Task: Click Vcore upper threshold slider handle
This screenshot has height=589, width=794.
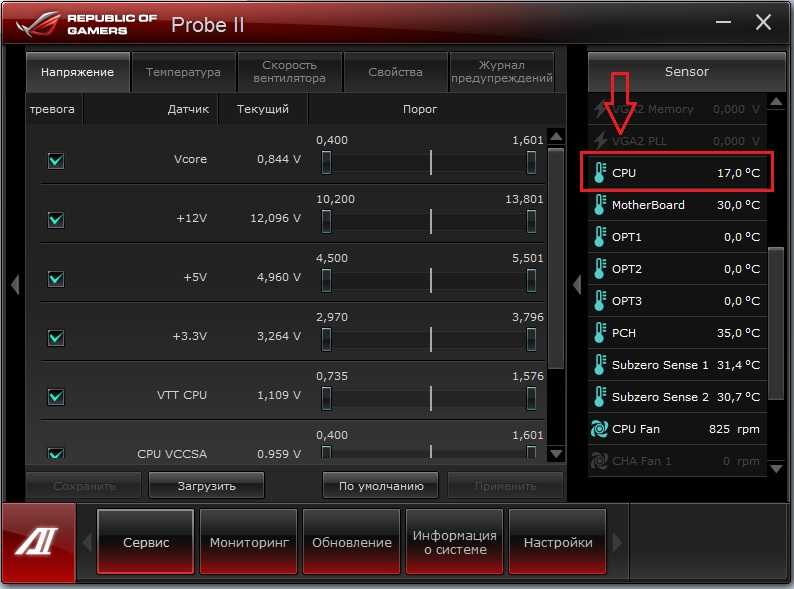Action: click(531, 162)
